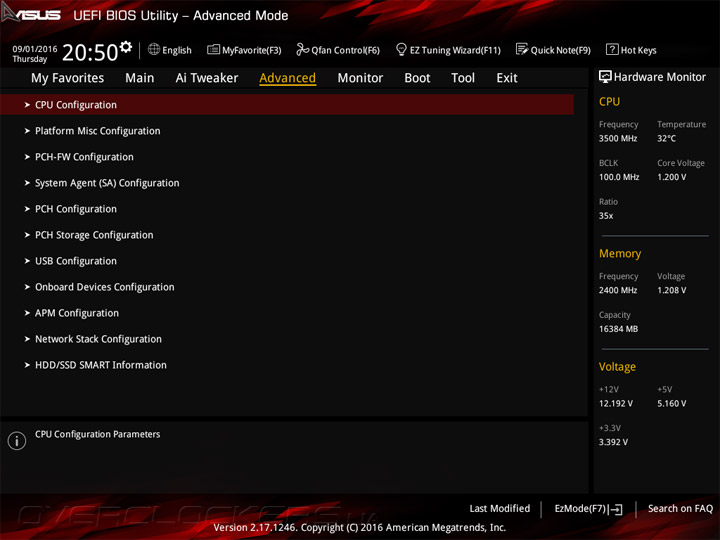Click the info circle icon

pos(17,441)
